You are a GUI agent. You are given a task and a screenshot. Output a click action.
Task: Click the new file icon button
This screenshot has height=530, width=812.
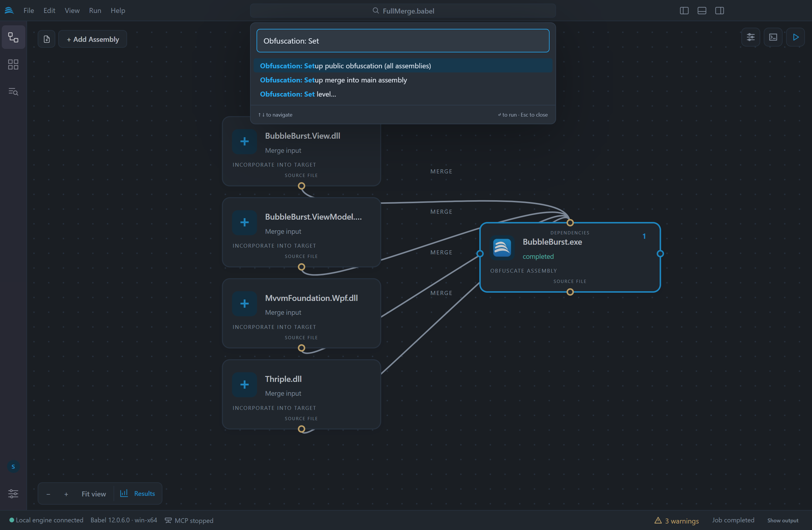pyautogui.click(x=47, y=39)
